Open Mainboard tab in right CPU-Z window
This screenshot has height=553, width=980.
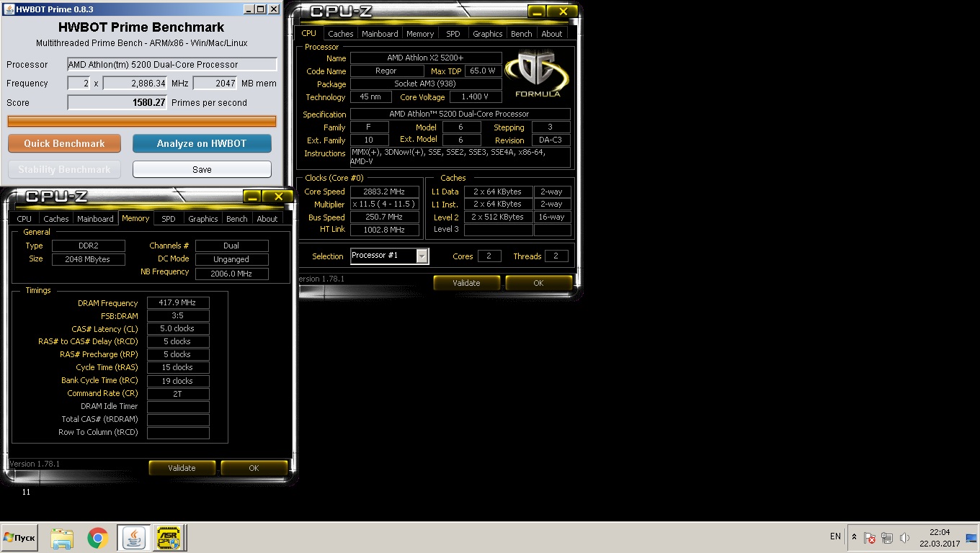click(x=380, y=34)
